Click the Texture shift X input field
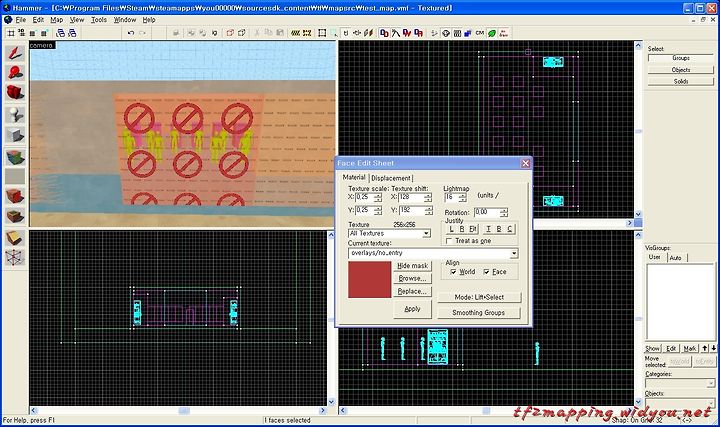The image size is (720, 427). tap(411, 197)
